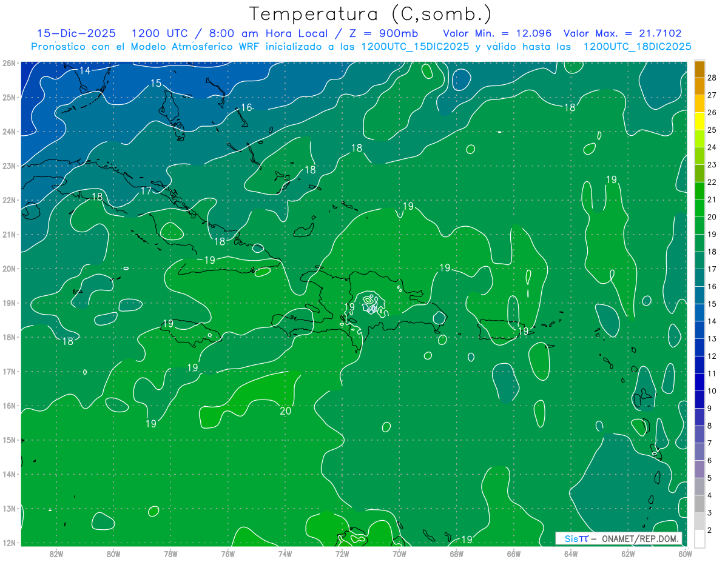Click the 70W longitude axis label
The width and height of the screenshot is (728, 562).
tap(399, 554)
